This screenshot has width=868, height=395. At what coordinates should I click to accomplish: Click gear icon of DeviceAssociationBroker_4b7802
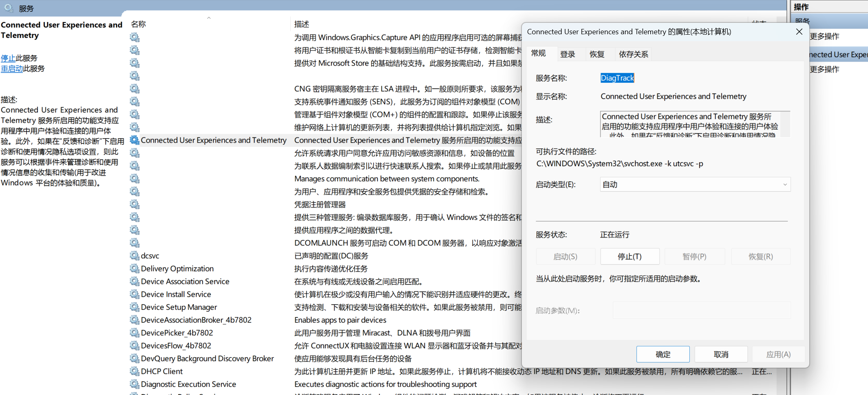coord(135,320)
